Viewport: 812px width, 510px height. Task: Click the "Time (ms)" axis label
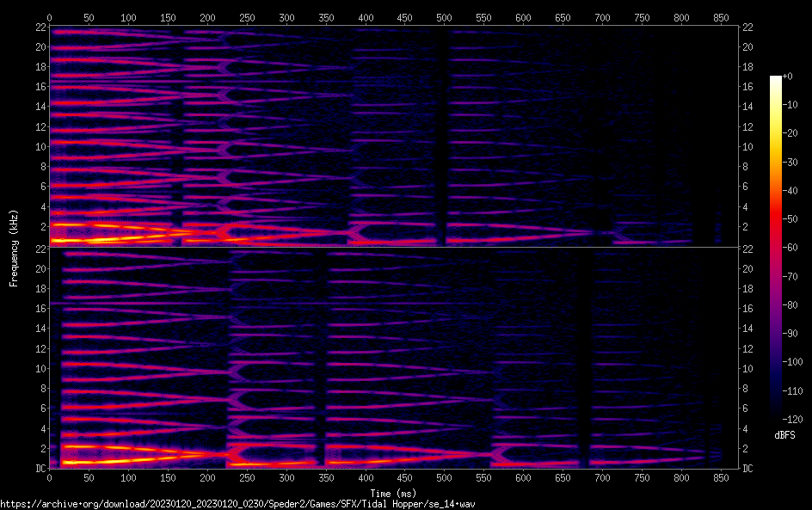(393, 493)
